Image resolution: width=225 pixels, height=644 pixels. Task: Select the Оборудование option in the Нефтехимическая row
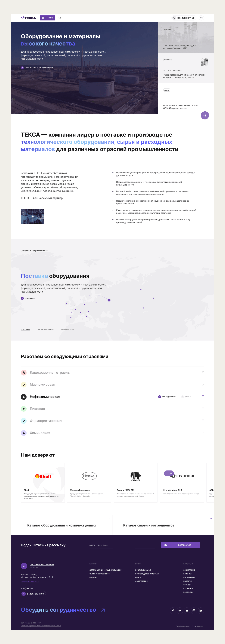point(167,397)
